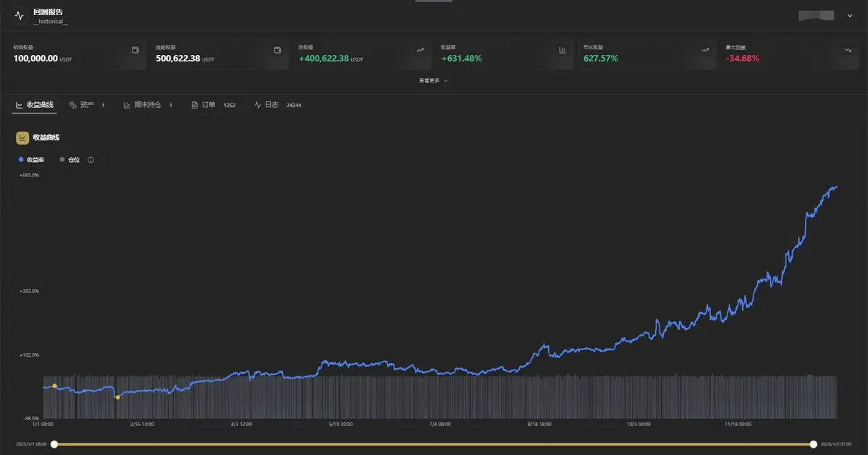Click the 500,622.38 current equity value
868x455 pixels.
[x=177, y=59]
